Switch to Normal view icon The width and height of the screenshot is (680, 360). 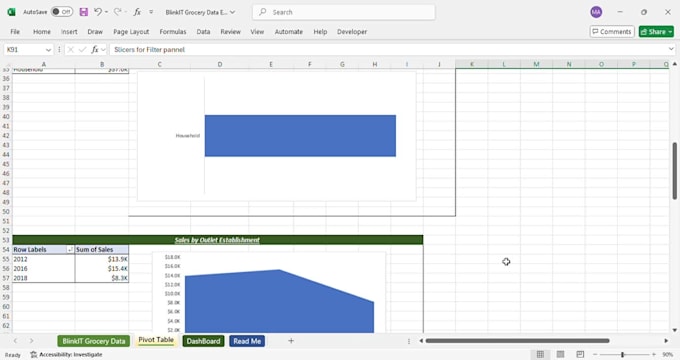point(540,354)
